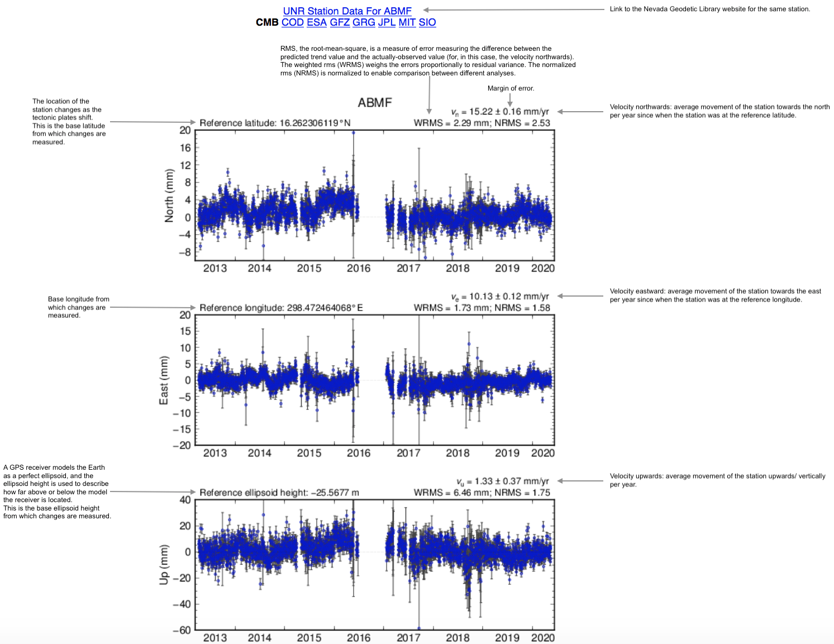Click the East (mm) axis label
Image resolution: width=834 pixels, height=644 pixels.
click(164, 380)
